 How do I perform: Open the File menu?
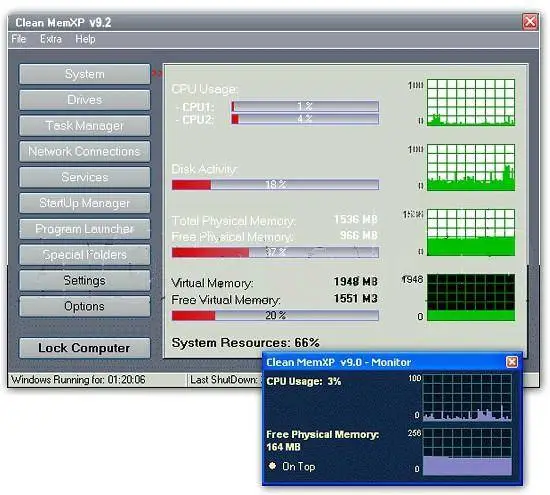coord(19,39)
